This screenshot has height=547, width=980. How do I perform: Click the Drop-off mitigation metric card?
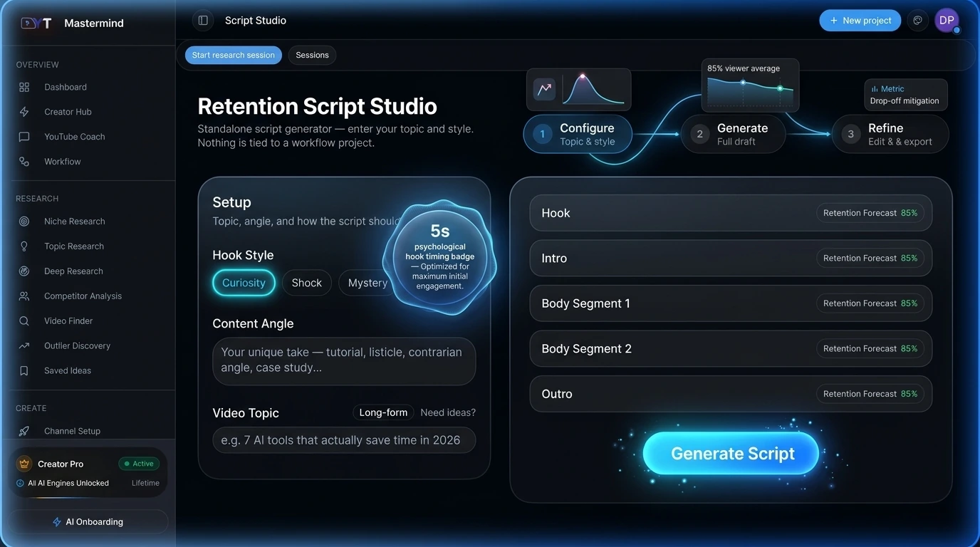[905, 95]
